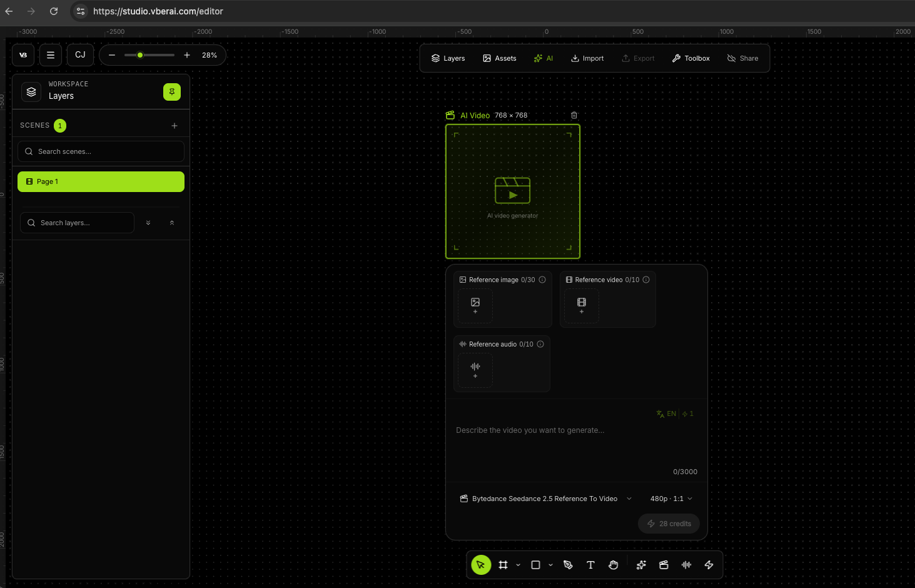Focus the Search scenes field
This screenshot has width=915, height=588.
tap(101, 151)
